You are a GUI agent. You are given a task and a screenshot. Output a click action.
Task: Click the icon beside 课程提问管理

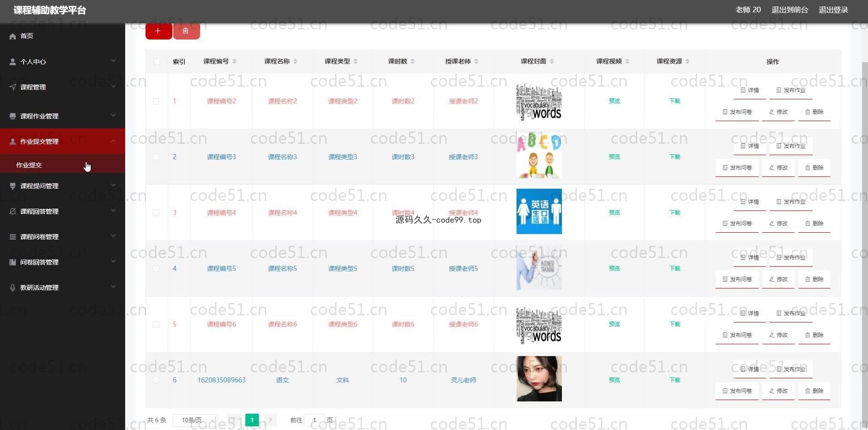[13, 186]
